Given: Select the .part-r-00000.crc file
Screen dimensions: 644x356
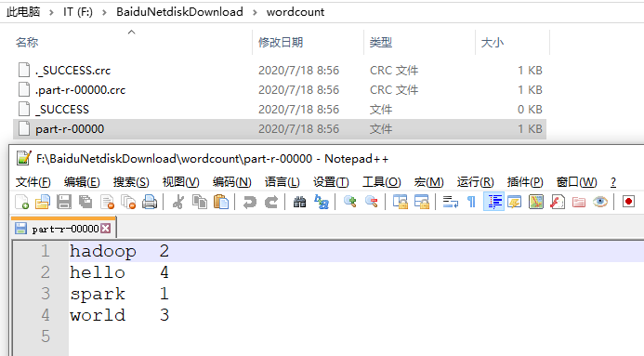Looking at the screenshot, I should [280, 90].
